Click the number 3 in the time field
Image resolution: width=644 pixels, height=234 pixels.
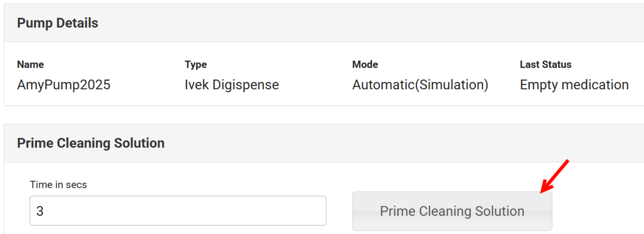click(40, 211)
